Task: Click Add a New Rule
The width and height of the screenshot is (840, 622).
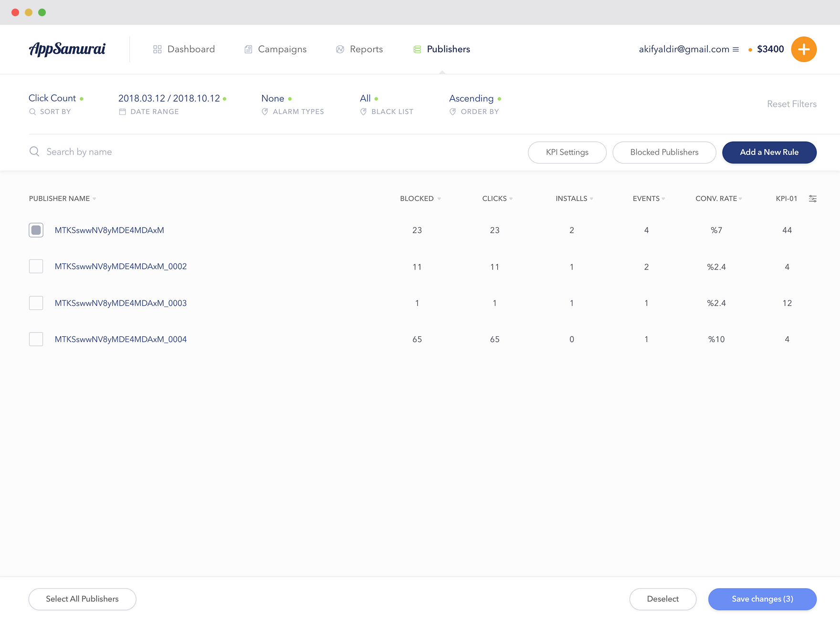Action: (769, 152)
